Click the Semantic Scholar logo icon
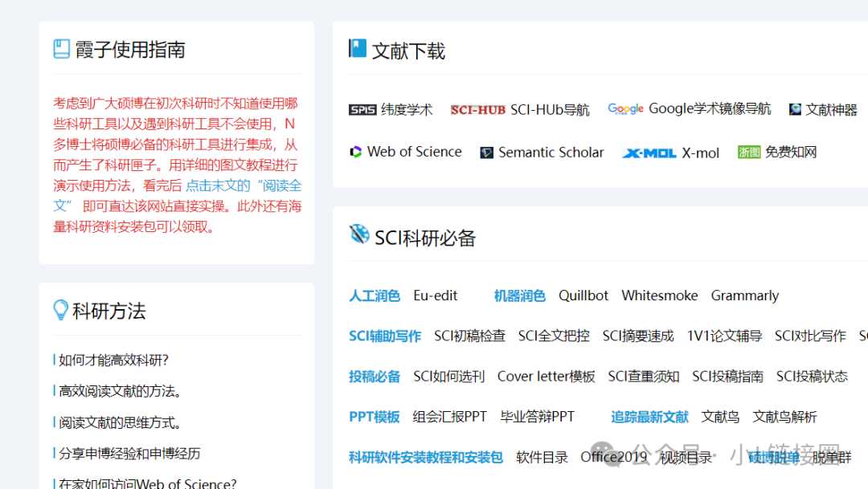Viewport: 868px width, 489px height. pyautogui.click(x=486, y=153)
